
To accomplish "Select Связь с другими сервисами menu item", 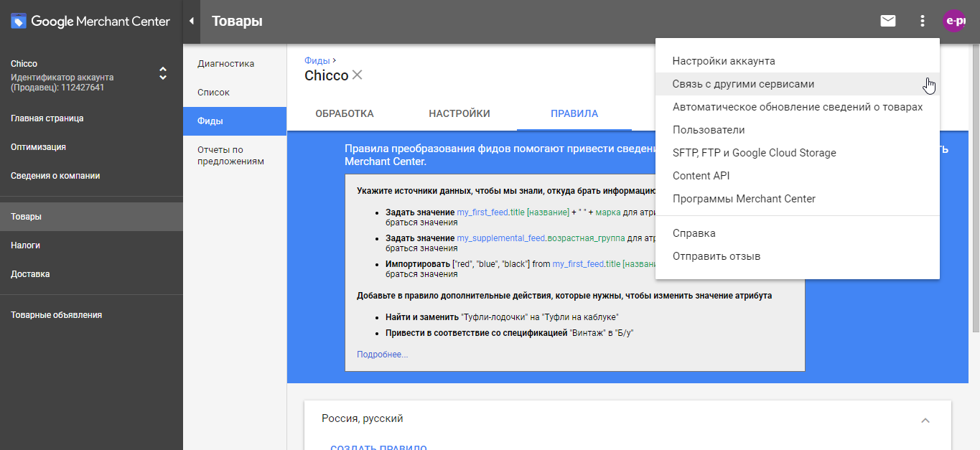I will point(743,84).
